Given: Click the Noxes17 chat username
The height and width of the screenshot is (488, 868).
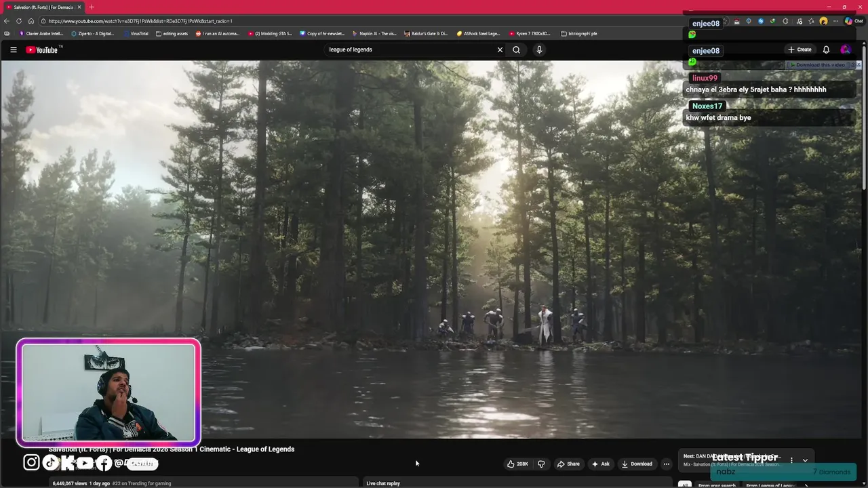Looking at the screenshot, I should click(707, 106).
